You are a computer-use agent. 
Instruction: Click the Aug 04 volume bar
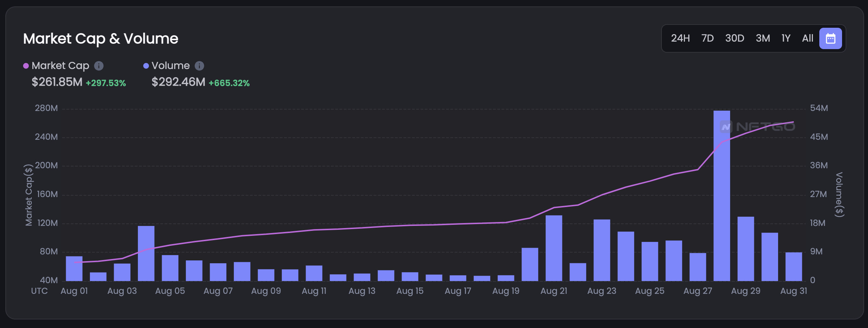[x=146, y=253]
